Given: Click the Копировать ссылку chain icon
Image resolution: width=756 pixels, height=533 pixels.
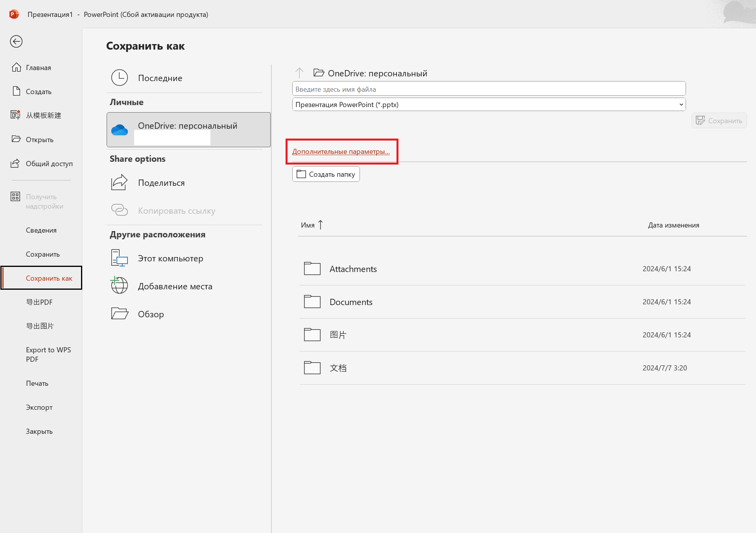Looking at the screenshot, I should [x=120, y=210].
